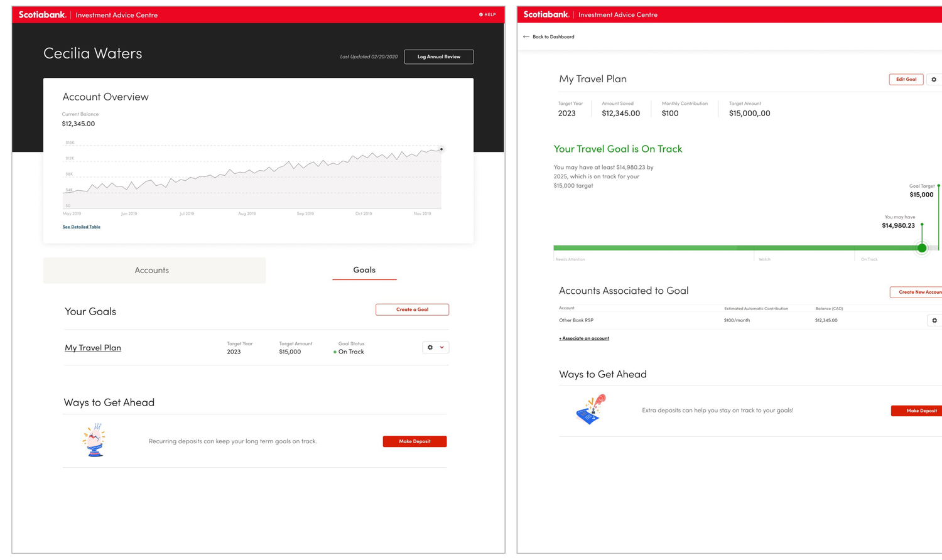Viewport: 942px width, 560px height.
Task: Click the gear icon in My Travel Plan row
Action: pos(430,347)
